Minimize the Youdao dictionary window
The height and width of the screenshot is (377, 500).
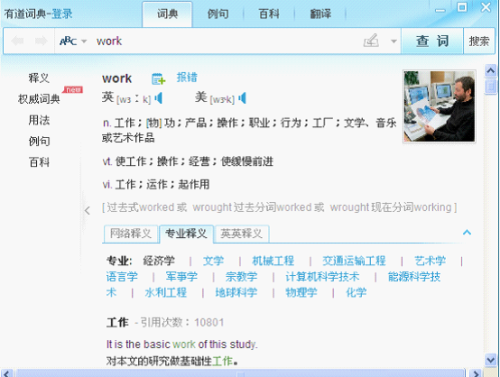click(x=440, y=10)
